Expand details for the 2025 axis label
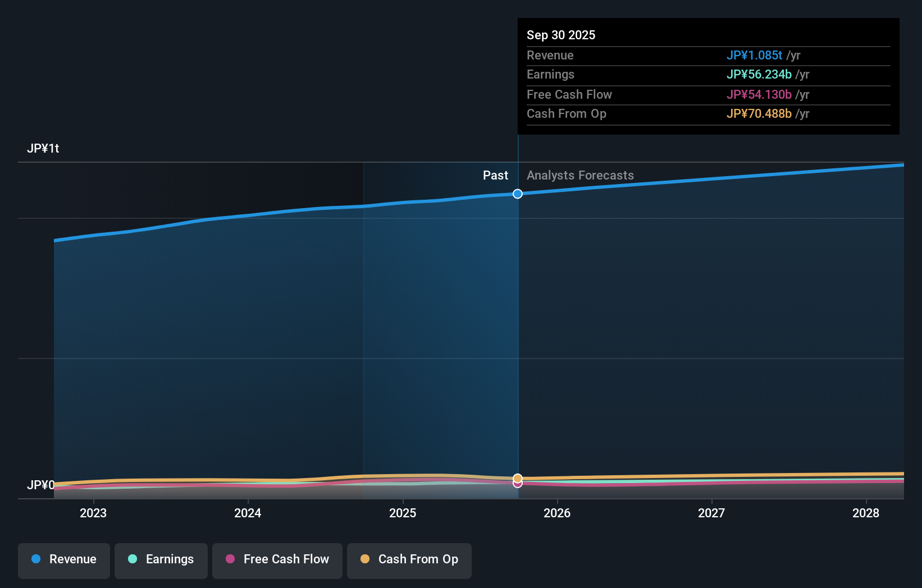This screenshot has height=588, width=922. point(402,513)
